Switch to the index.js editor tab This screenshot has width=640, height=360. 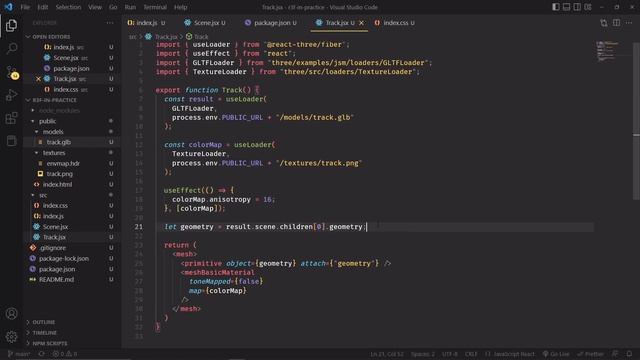147,23
